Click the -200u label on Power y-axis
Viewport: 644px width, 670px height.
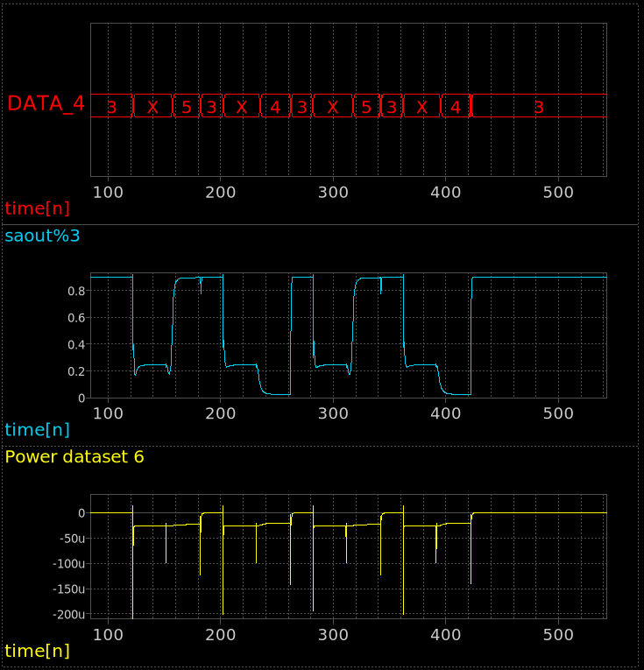(67, 615)
